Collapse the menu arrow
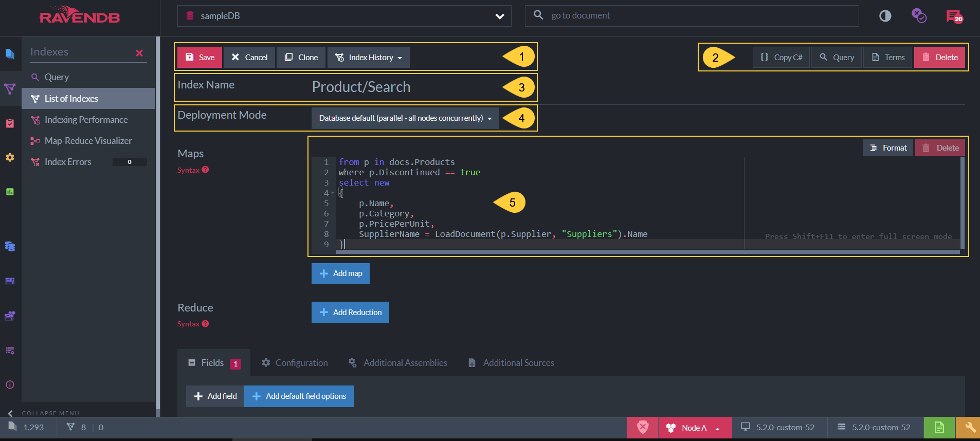The height and width of the screenshot is (441, 980). point(10,413)
